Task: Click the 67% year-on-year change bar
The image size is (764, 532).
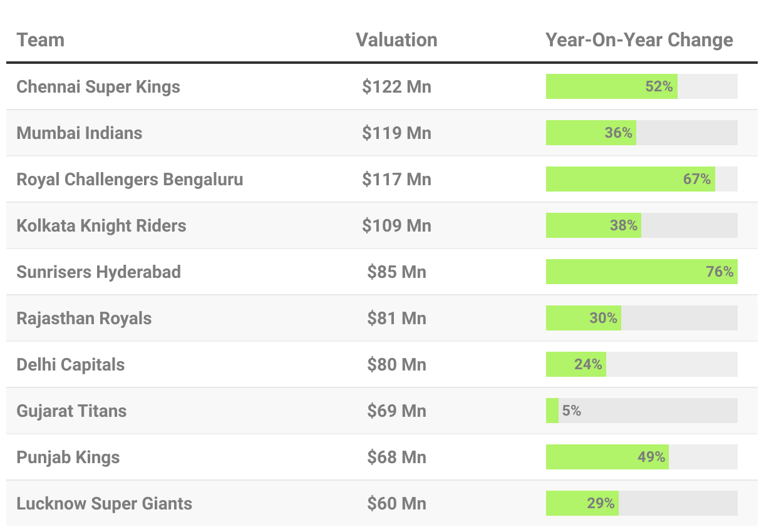Action: point(630,179)
